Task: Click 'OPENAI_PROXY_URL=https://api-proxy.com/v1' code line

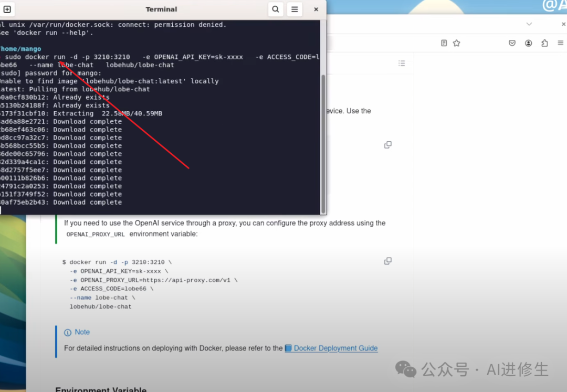Action: pos(155,280)
